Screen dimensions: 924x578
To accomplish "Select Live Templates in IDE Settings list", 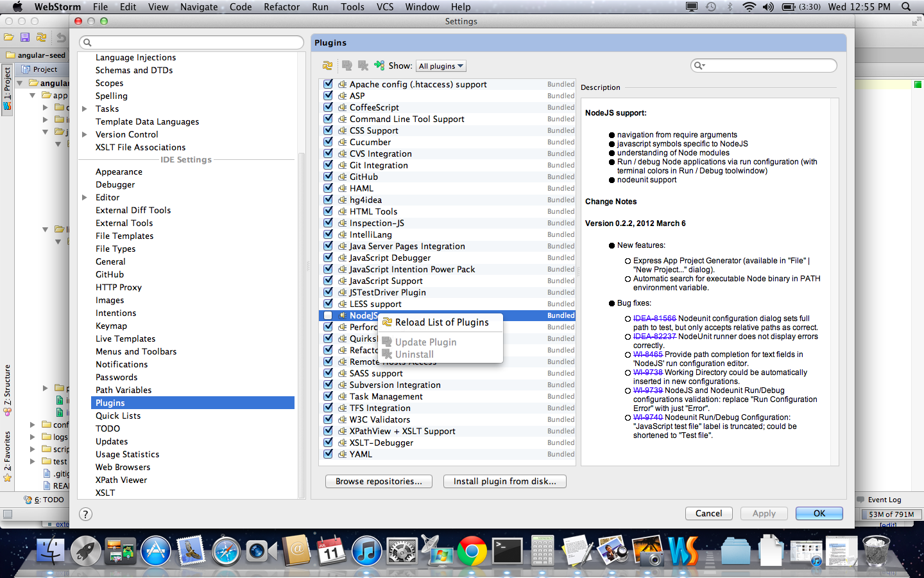I will pyautogui.click(x=125, y=338).
